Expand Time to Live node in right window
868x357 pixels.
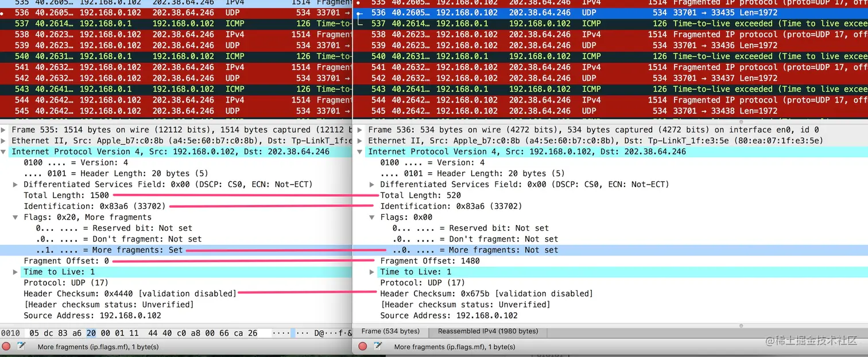373,271
